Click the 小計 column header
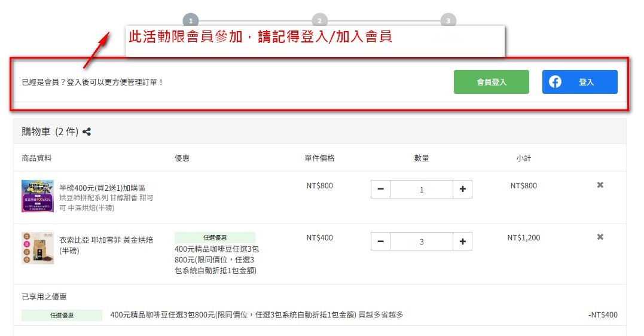This screenshot has width=644, height=336. 524,158
